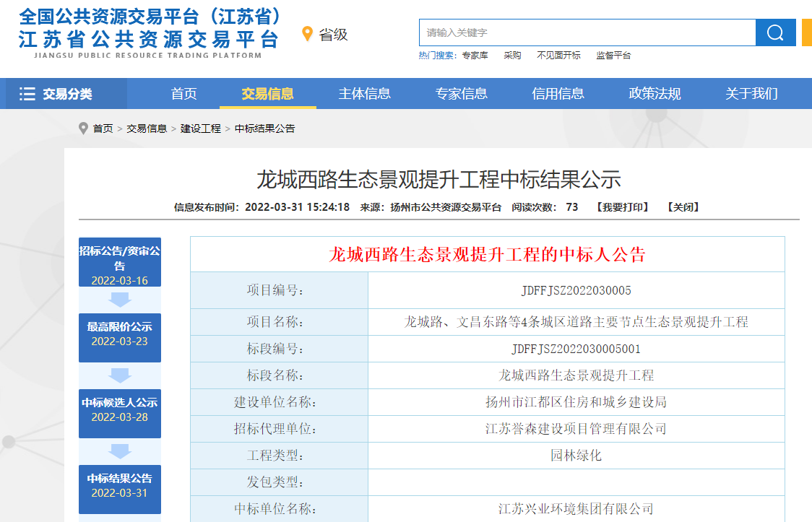
Task: Click the search magnifier button
Action: pyautogui.click(x=775, y=32)
